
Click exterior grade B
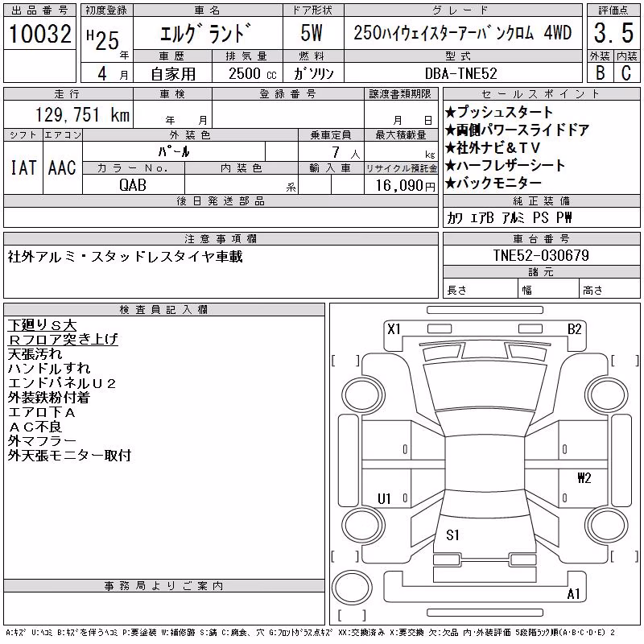[600, 72]
